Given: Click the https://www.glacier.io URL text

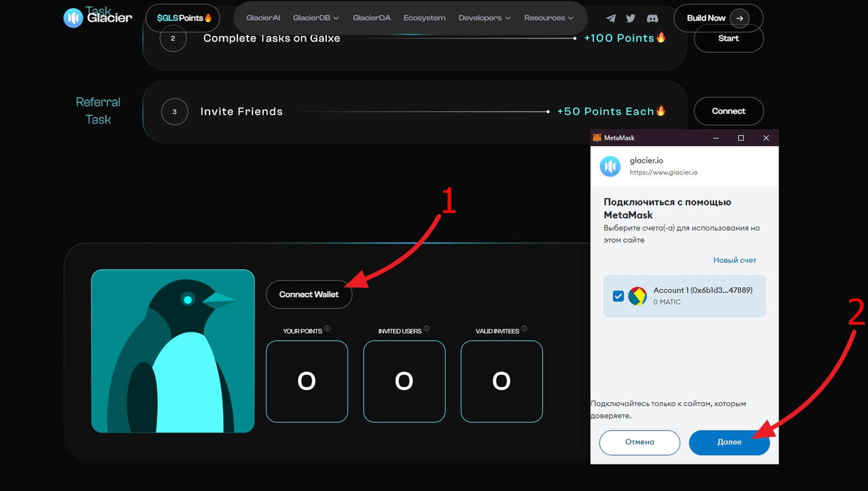Looking at the screenshot, I should pyautogui.click(x=663, y=172).
